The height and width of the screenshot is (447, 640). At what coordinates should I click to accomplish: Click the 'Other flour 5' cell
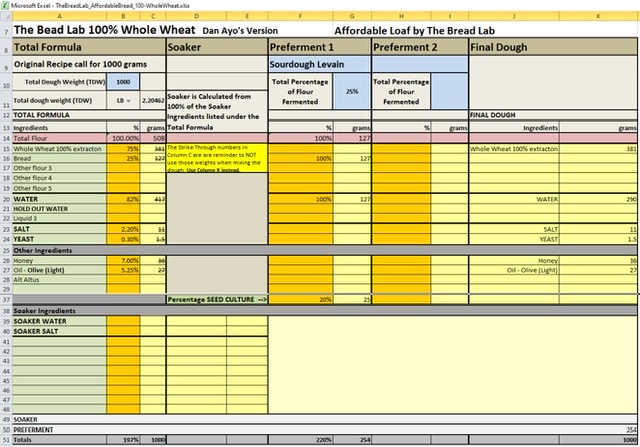coord(60,188)
